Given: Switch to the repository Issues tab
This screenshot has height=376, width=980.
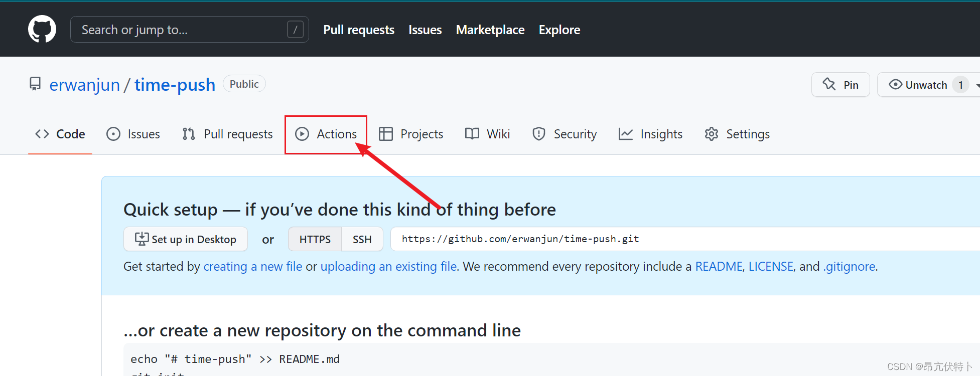Looking at the screenshot, I should coord(133,134).
